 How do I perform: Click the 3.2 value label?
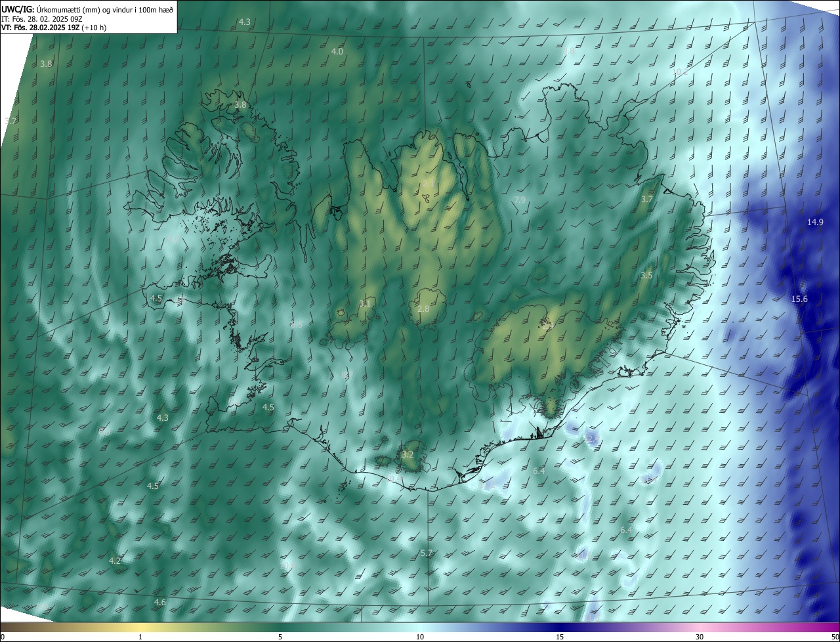(407, 454)
